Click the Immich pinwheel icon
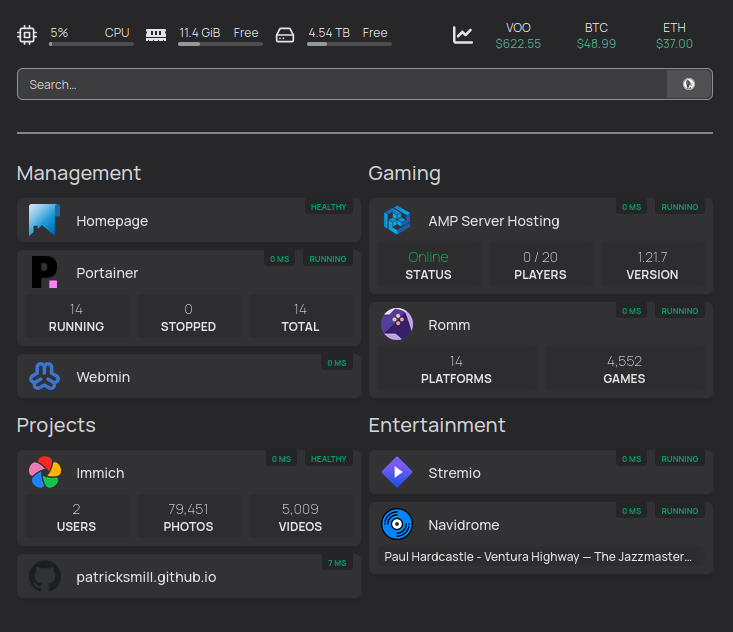The width and height of the screenshot is (733, 632). [45, 472]
